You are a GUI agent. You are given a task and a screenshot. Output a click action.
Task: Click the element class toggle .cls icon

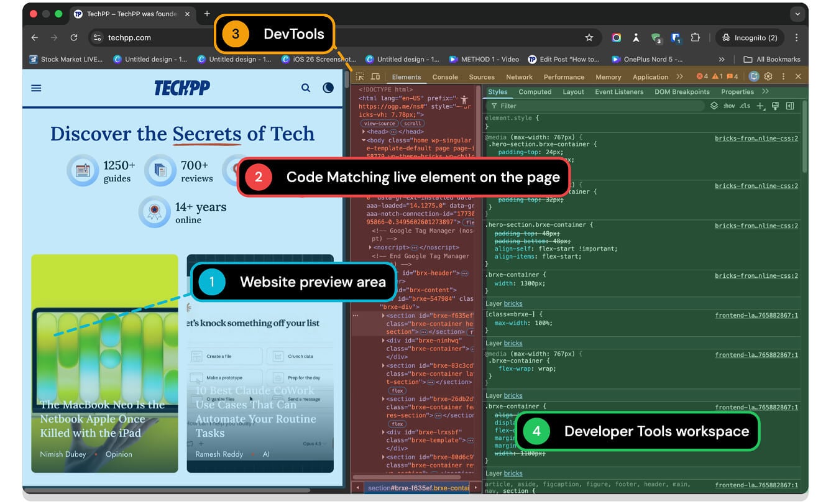pos(744,106)
